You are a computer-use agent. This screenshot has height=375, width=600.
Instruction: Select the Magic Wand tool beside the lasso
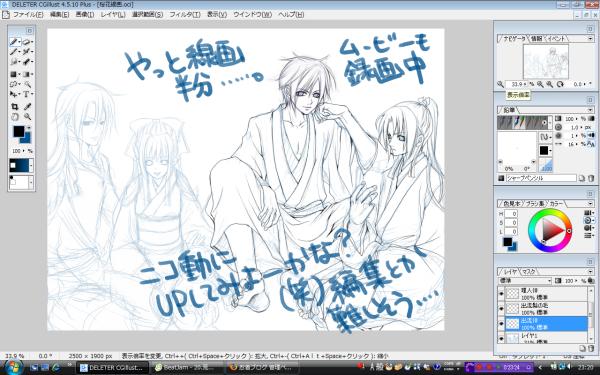pos(27,84)
